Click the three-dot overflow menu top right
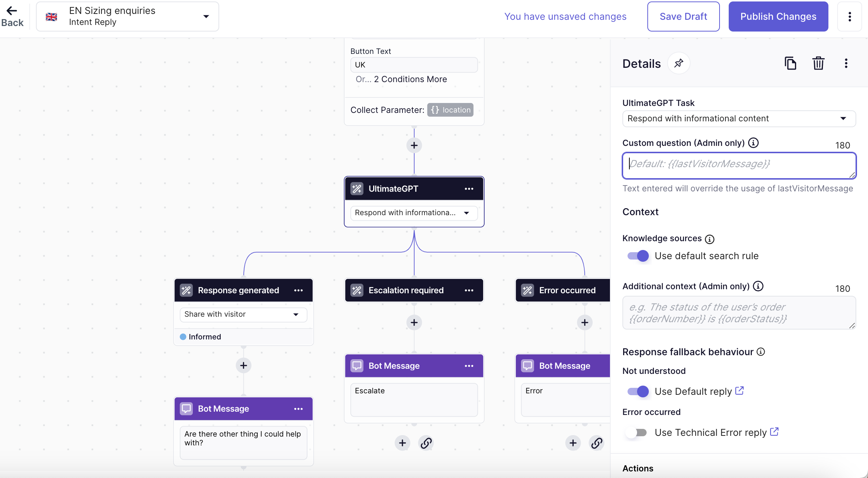The width and height of the screenshot is (868, 478). [849, 16]
